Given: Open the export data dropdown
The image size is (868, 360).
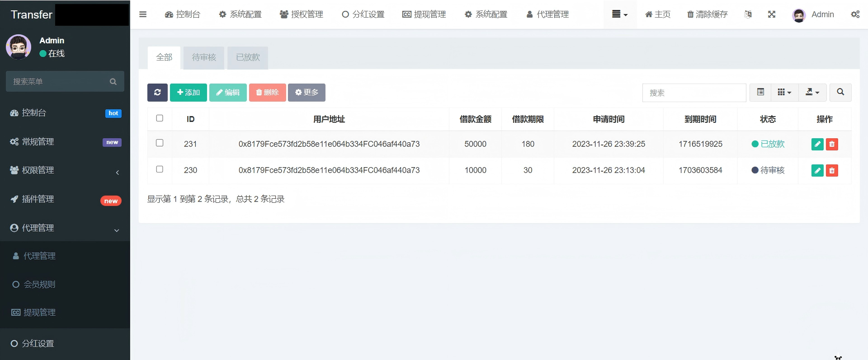Looking at the screenshot, I should [x=812, y=92].
